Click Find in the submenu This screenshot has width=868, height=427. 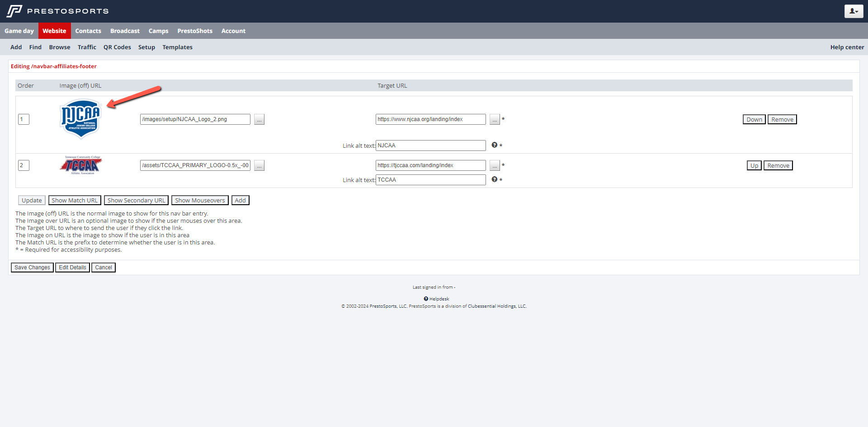point(35,47)
